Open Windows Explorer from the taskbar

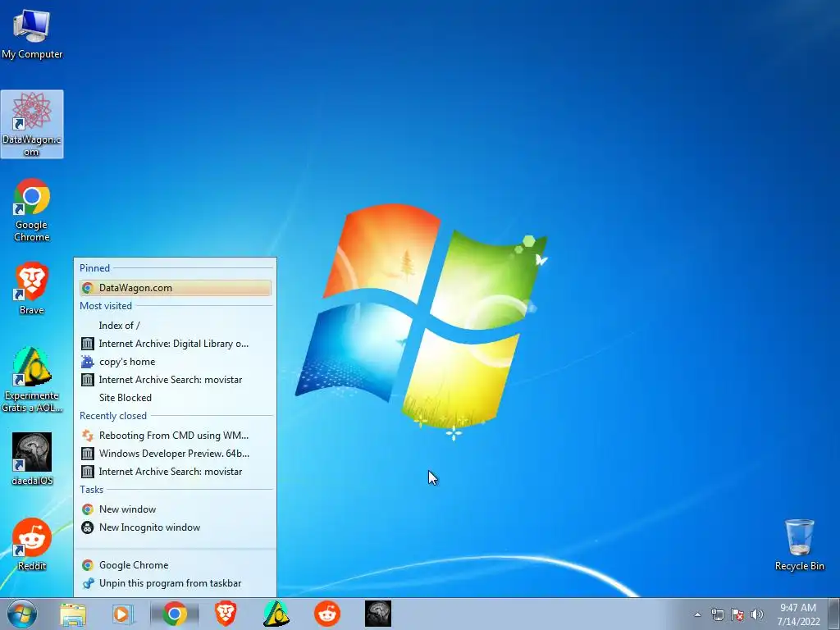[73, 614]
